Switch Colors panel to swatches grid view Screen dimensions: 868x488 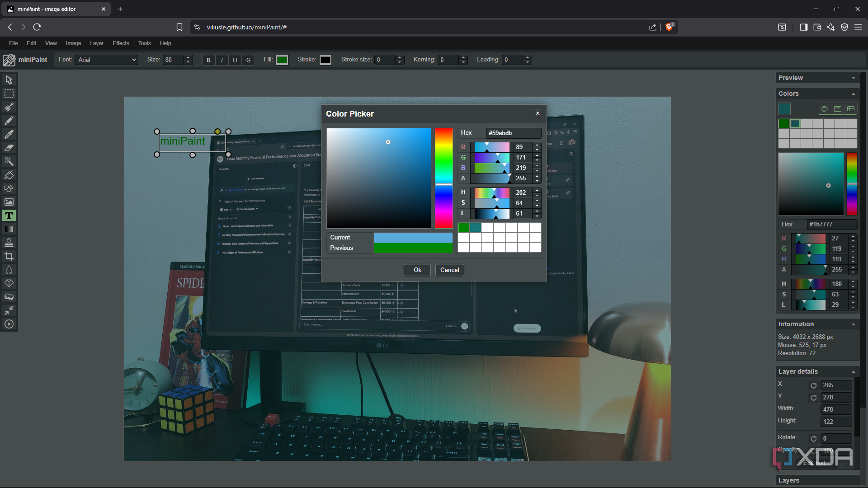point(851,109)
